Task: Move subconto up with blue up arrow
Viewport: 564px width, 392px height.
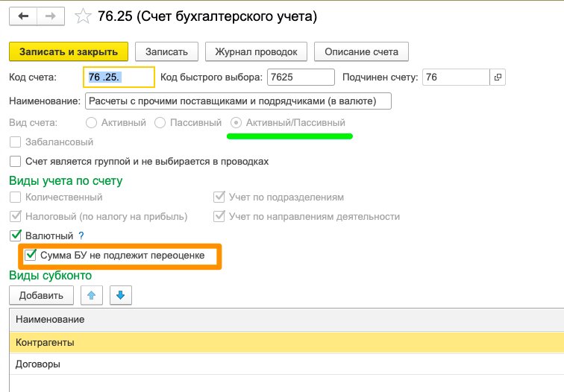Action: click(92, 295)
